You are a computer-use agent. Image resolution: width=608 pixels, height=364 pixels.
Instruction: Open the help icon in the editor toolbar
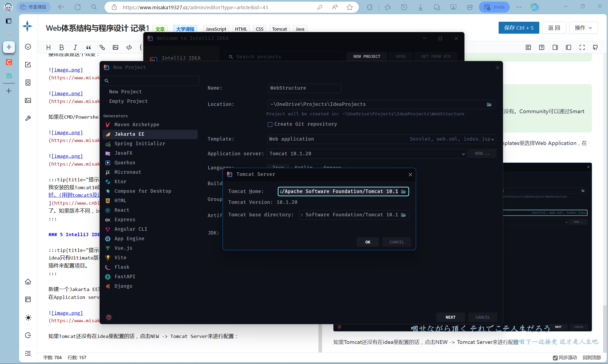(541, 48)
